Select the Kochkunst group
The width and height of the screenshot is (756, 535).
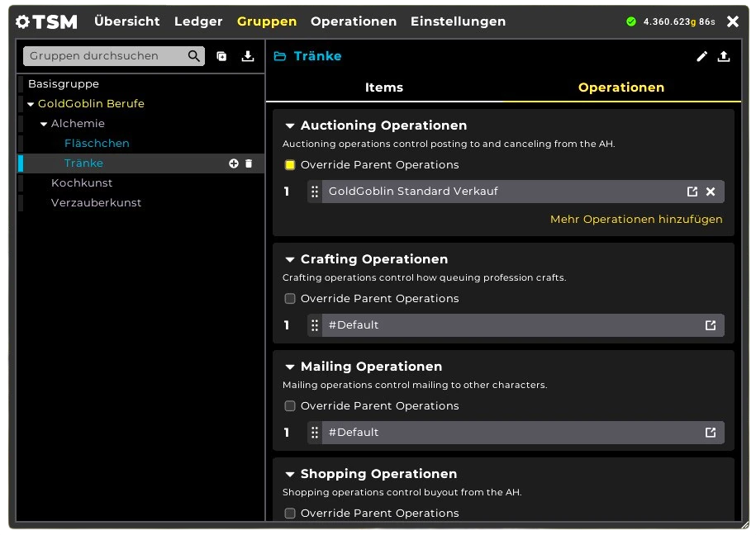coord(82,183)
